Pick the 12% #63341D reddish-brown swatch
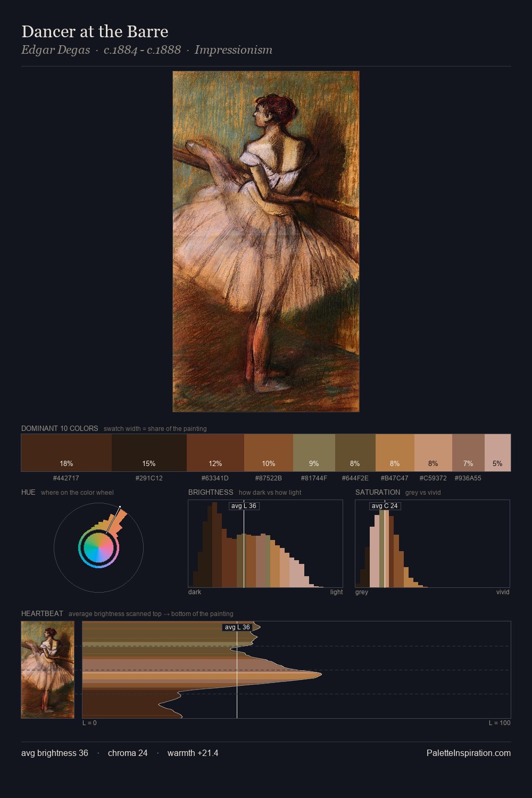Viewport: 532px width, 798px height. [215, 453]
